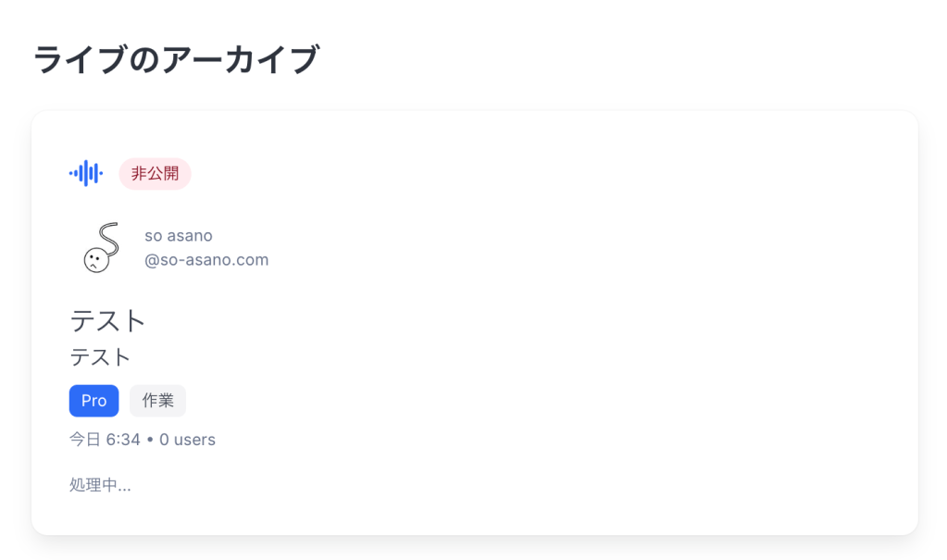This screenshot has height=560, width=947.
Task: Click the smaller テスト description line
Action: click(100, 357)
